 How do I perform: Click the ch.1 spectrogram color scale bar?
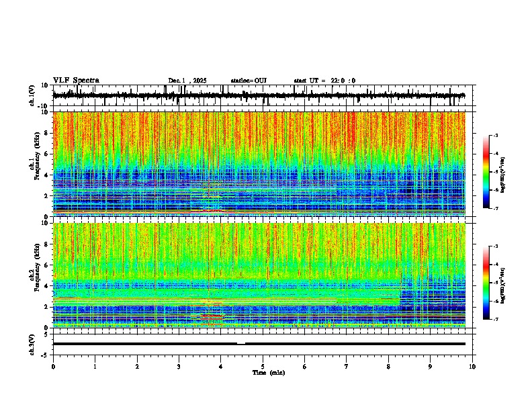pos(486,172)
